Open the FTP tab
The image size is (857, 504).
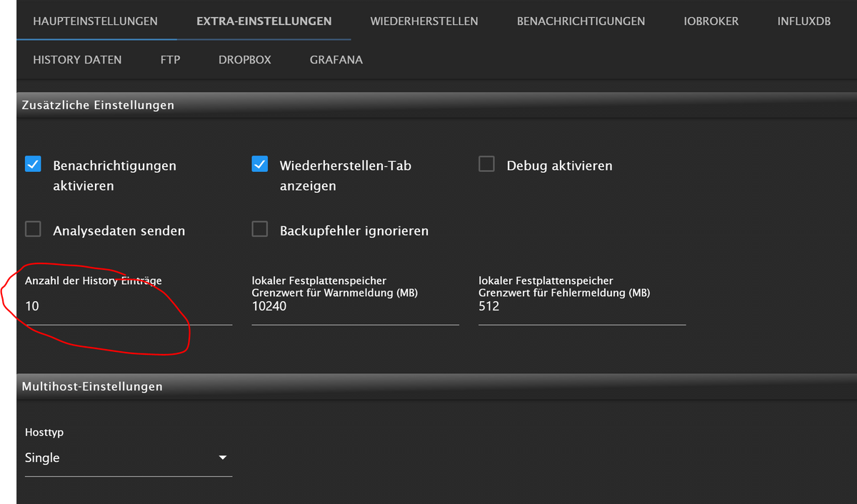tap(170, 60)
